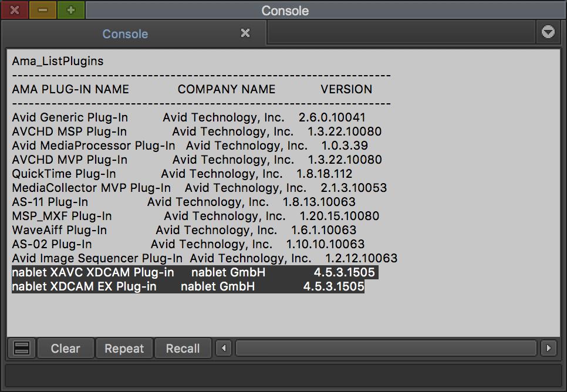Click version number 2.1.3.10053

pyautogui.click(x=354, y=188)
